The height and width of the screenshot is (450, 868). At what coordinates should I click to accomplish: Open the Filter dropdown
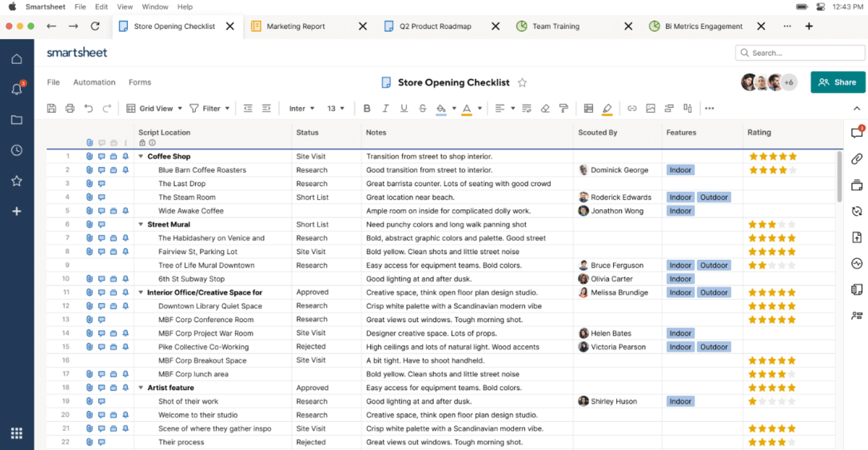[x=209, y=109]
